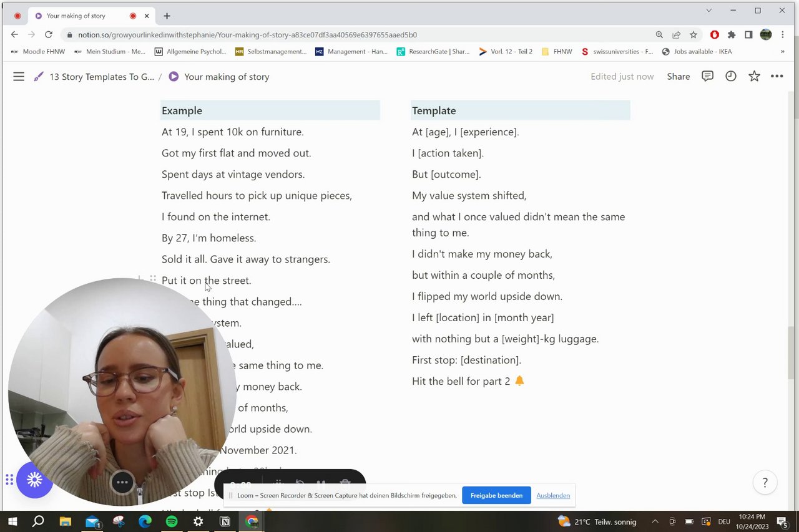Click the line I flipped my world upside down in Template
Screen dimensions: 799x532
click(487, 296)
